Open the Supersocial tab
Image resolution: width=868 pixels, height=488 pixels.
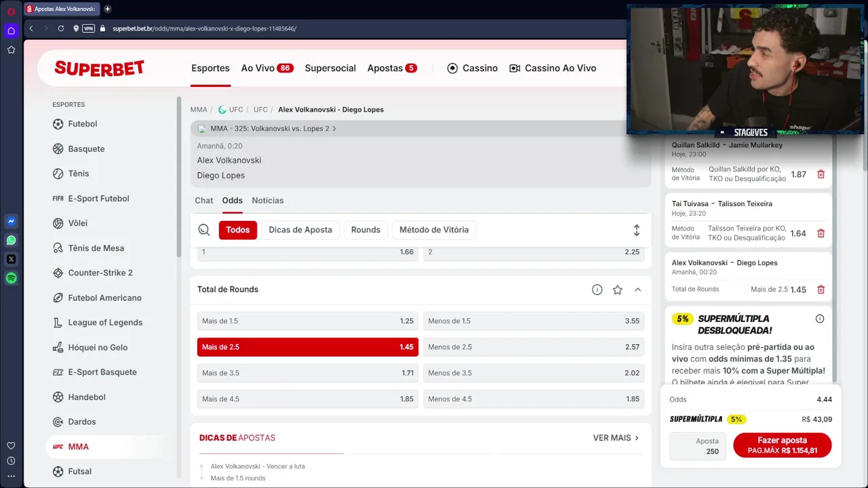pyautogui.click(x=330, y=68)
